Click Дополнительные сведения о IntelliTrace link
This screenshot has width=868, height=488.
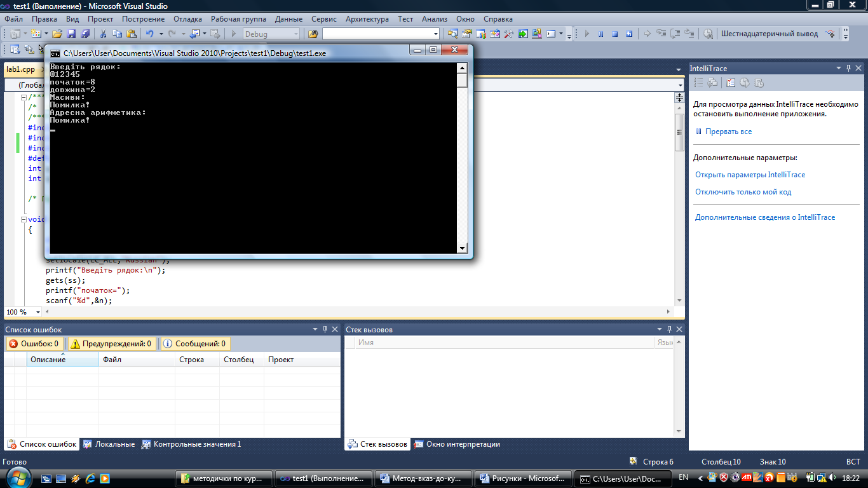click(765, 217)
